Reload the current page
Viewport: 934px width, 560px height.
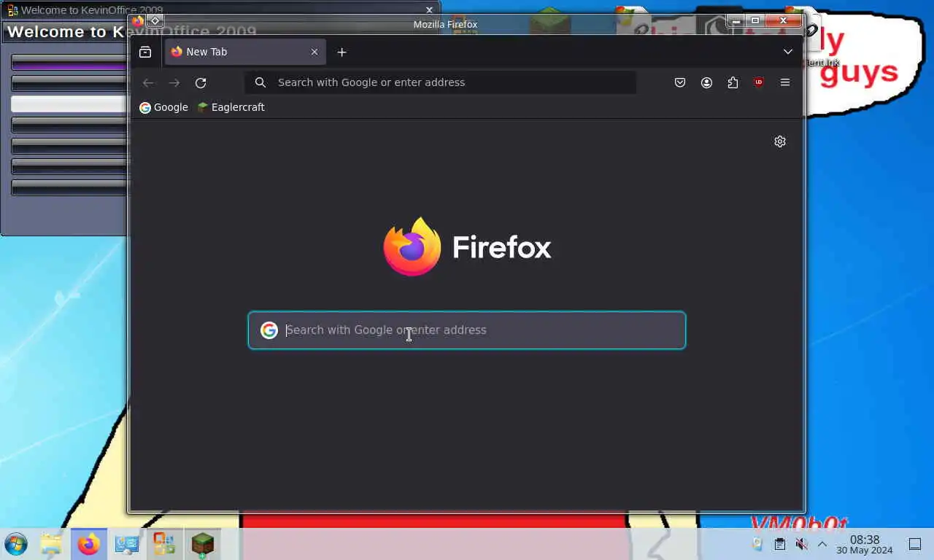(x=201, y=82)
